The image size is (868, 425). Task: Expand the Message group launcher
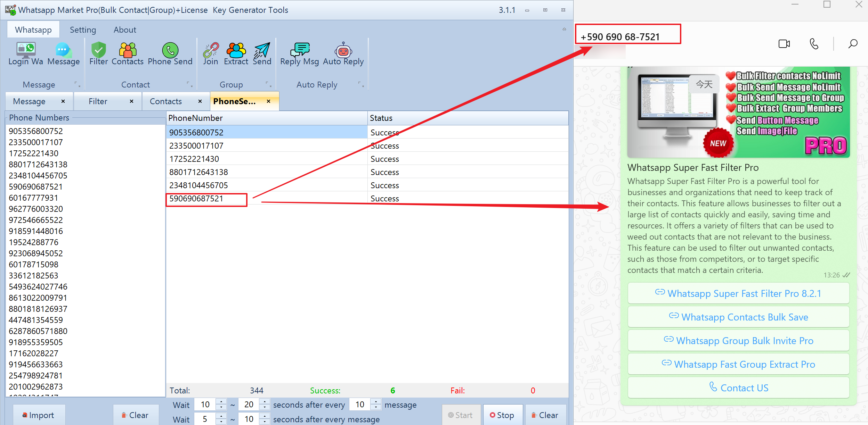tap(78, 84)
